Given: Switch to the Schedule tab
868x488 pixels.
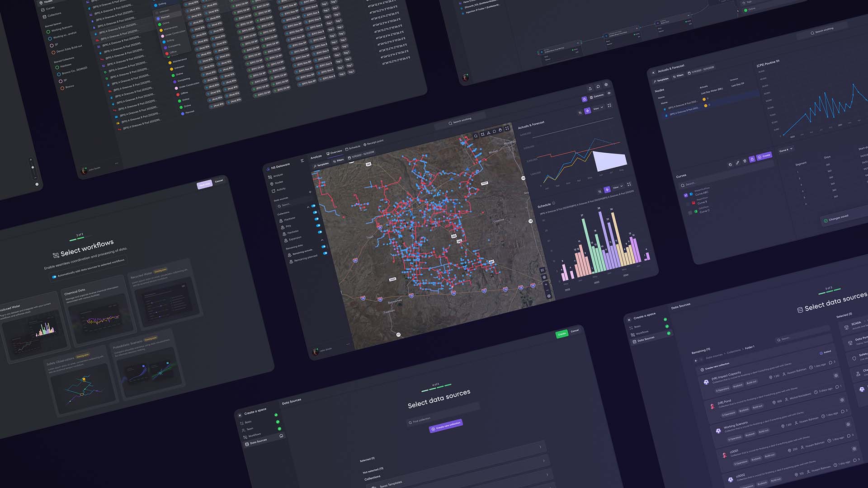Looking at the screenshot, I should 353,148.
